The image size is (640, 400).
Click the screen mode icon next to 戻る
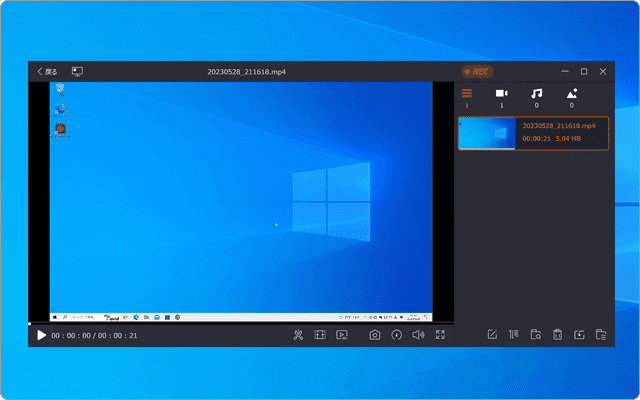[78, 72]
